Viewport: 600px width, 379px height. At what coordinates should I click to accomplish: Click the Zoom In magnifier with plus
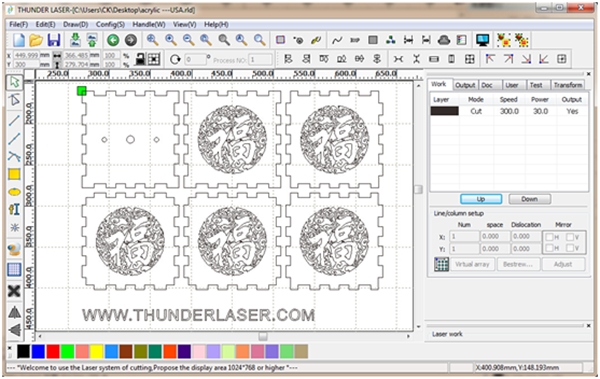171,40
